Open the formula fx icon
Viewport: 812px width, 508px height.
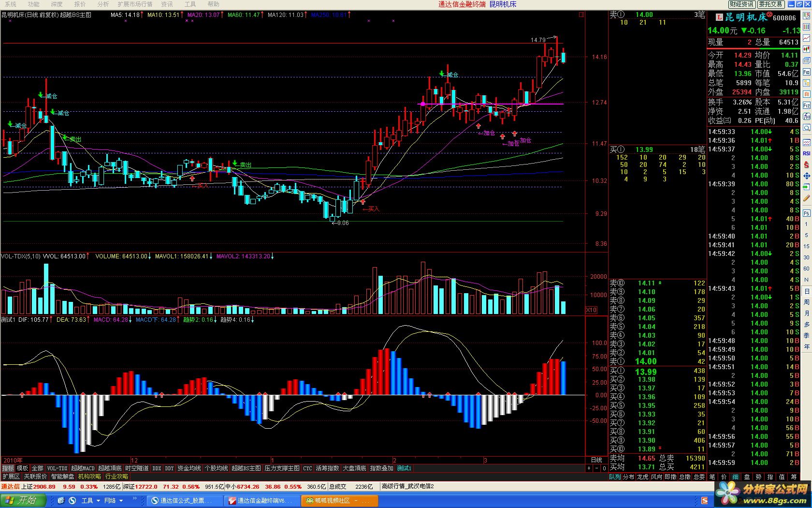coord(806,117)
